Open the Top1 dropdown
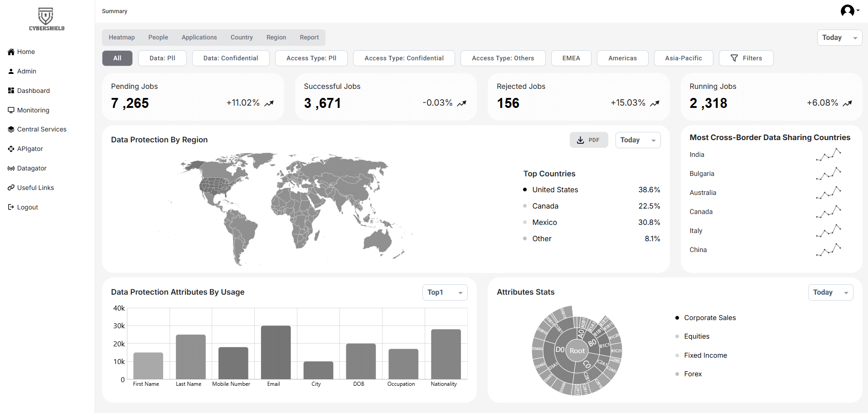Viewport: 868px width, 413px height. (x=444, y=292)
